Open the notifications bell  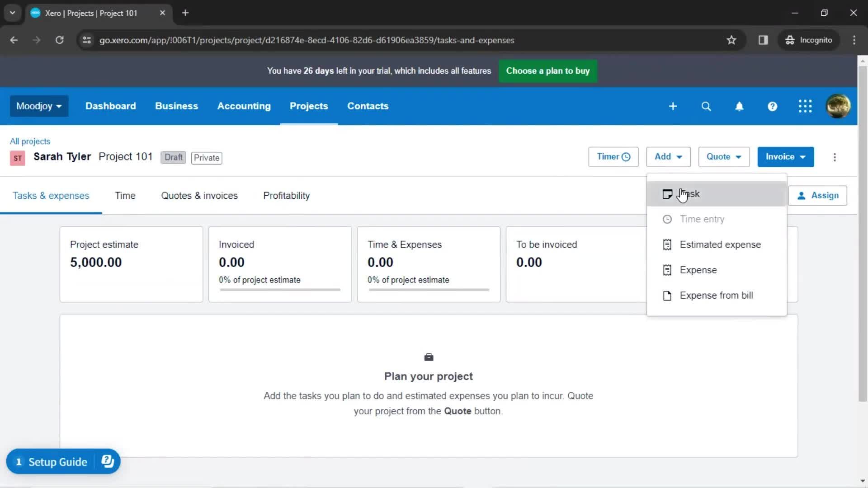(x=739, y=106)
